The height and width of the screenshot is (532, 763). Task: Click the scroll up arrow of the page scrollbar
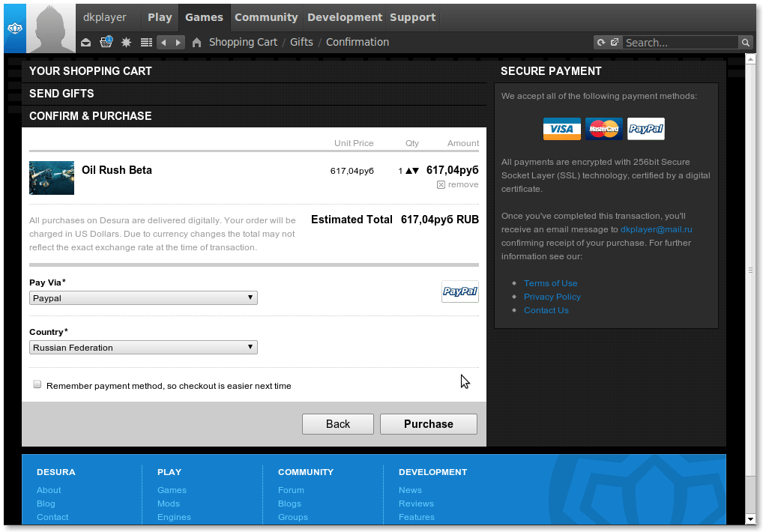pyautogui.click(x=750, y=59)
